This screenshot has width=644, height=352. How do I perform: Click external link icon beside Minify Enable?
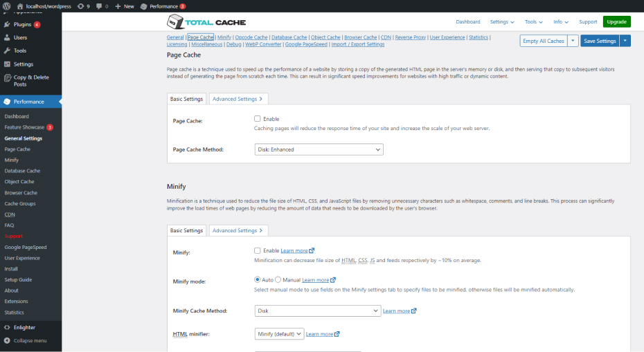tap(312, 250)
